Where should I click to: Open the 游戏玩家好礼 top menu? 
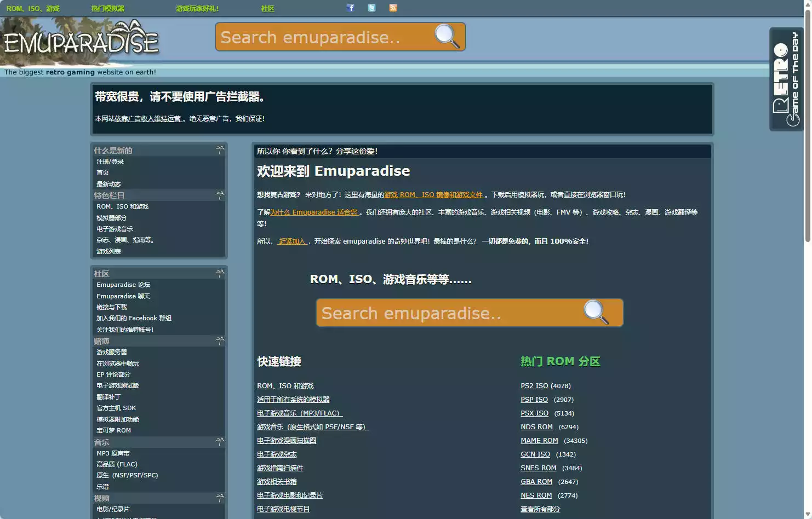(197, 9)
